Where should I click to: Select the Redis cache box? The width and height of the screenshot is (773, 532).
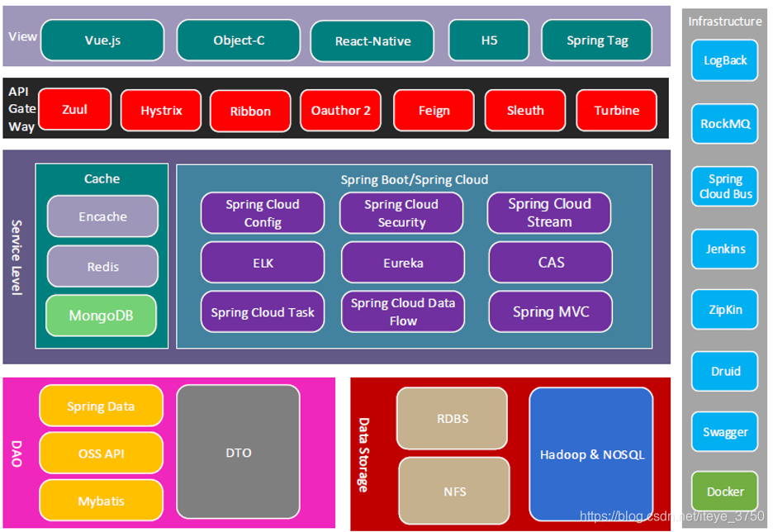pos(102,266)
